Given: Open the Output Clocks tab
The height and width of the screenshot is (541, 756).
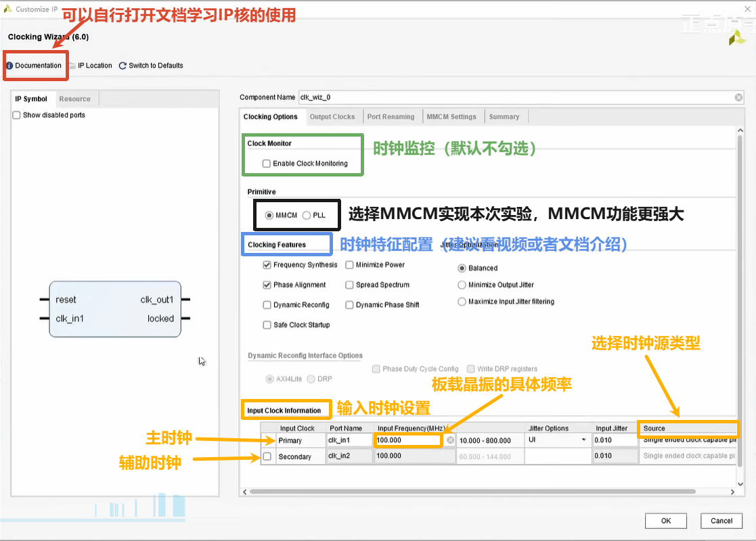Looking at the screenshot, I should [x=332, y=116].
